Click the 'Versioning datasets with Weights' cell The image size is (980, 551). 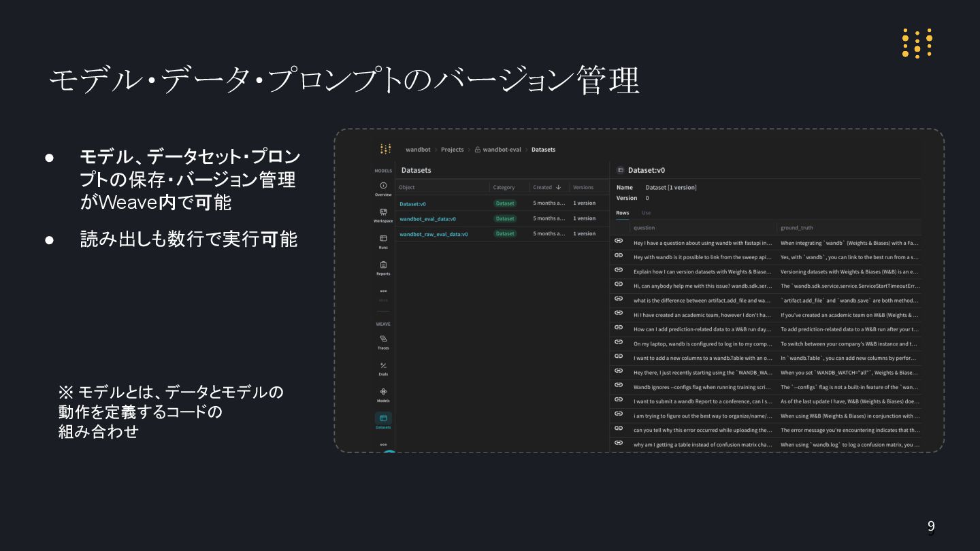(850, 271)
